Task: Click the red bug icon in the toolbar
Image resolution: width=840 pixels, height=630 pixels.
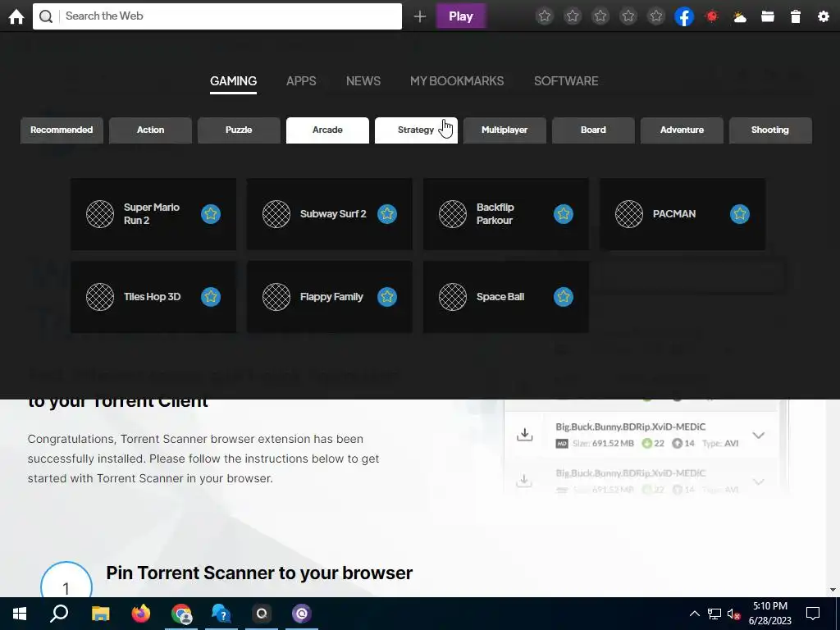Action: 712,16
